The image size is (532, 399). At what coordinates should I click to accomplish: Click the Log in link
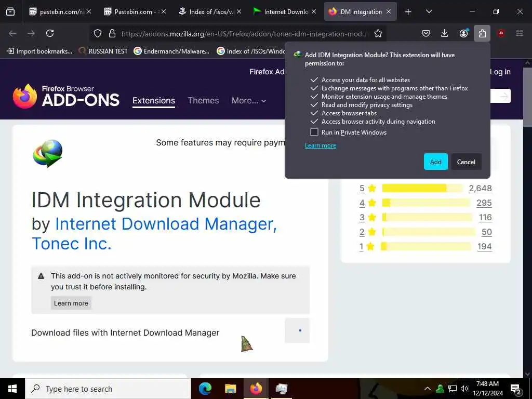[x=500, y=72]
